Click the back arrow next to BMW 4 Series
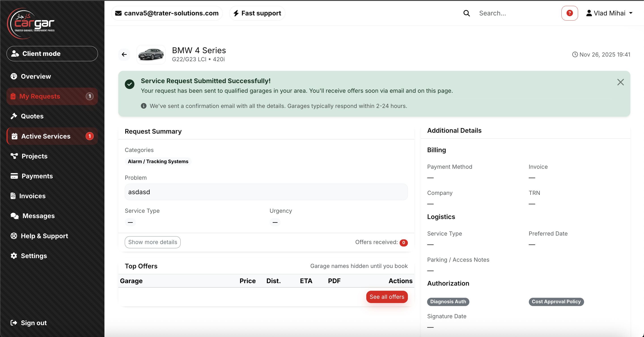This screenshot has height=337, width=644. [x=124, y=55]
